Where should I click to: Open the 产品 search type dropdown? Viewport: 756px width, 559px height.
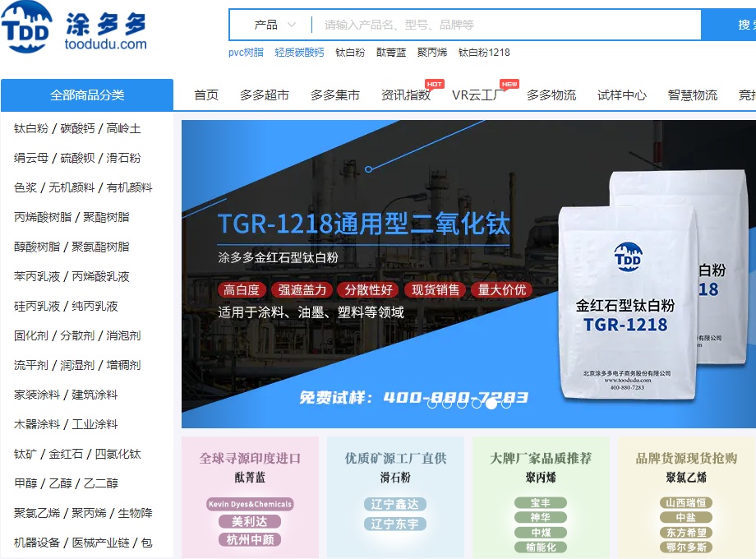point(274,25)
